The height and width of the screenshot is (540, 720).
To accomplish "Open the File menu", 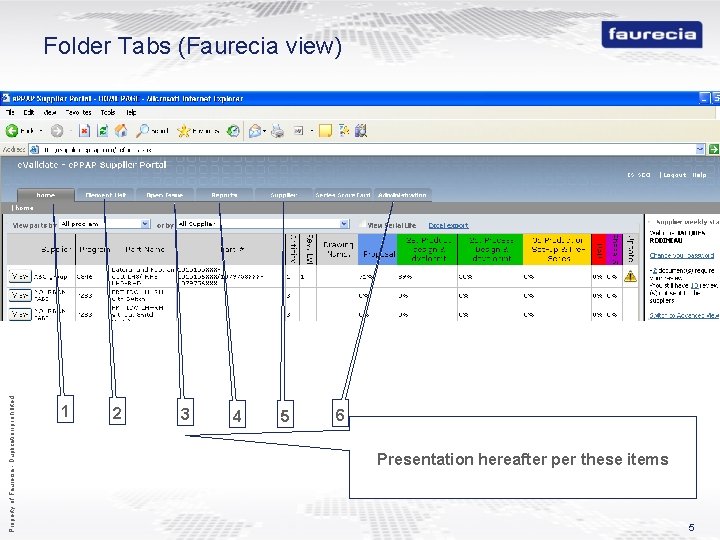I will tap(10, 112).
